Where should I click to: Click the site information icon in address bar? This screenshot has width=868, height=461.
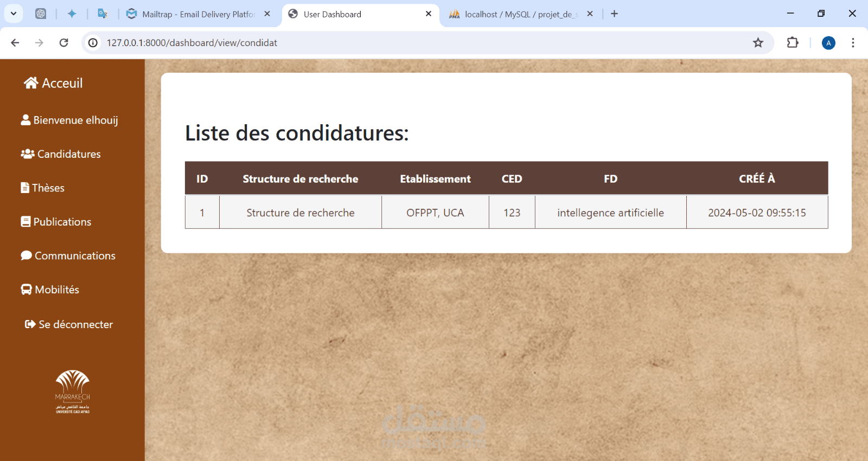[x=93, y=43]
